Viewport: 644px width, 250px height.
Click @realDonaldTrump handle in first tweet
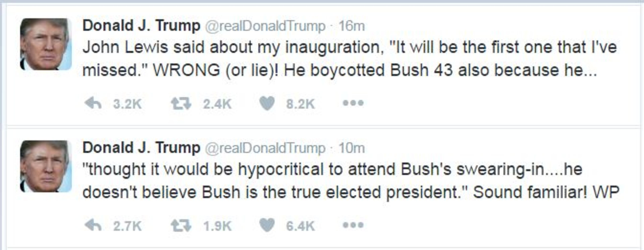point(265,26)
